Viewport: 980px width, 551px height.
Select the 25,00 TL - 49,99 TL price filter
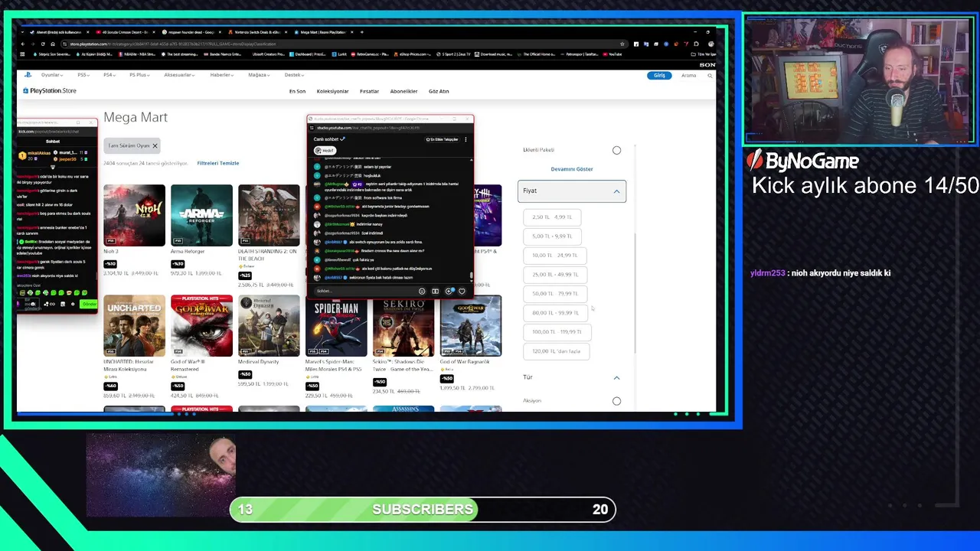point(555,275)
